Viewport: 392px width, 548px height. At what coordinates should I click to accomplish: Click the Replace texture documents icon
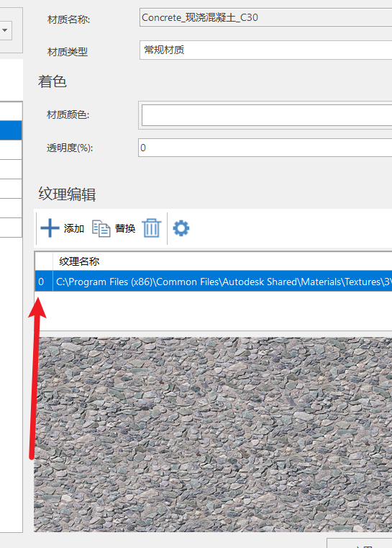tap(101, 228)
